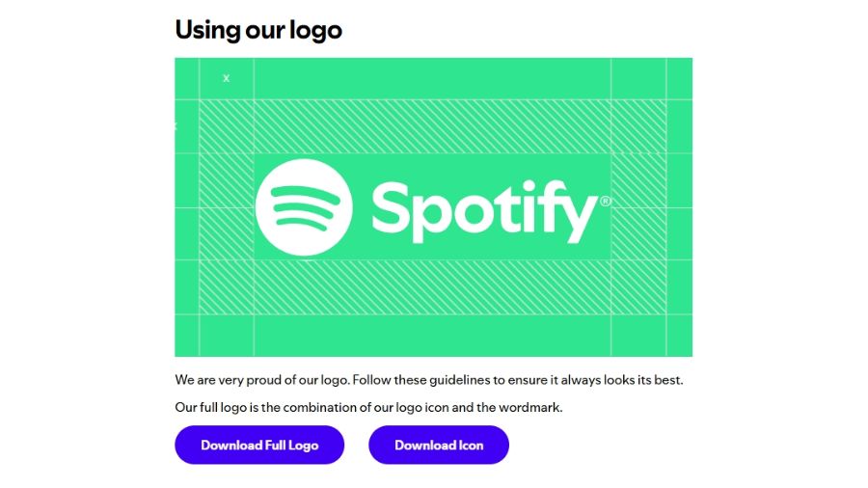Click the sentence starting We are very proud
Image resolution: width=868 pixels, height=488 pixels.
coord(429,380)
